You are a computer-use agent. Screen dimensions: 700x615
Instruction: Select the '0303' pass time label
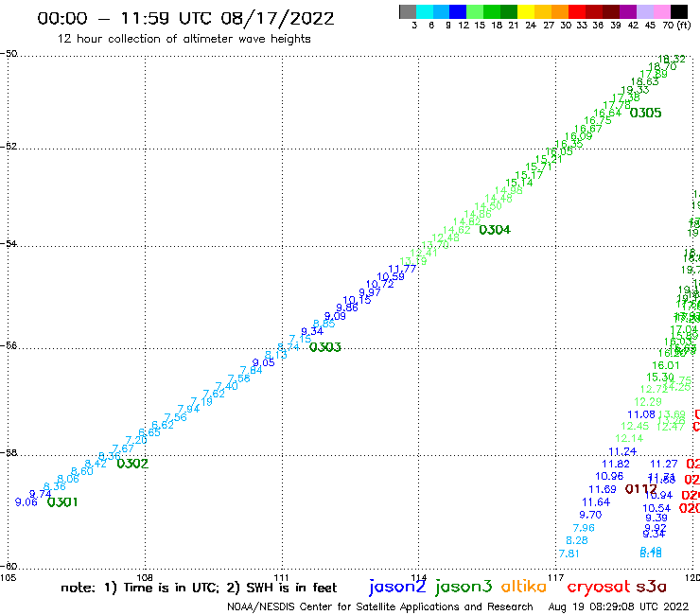(x=325, y=347)
